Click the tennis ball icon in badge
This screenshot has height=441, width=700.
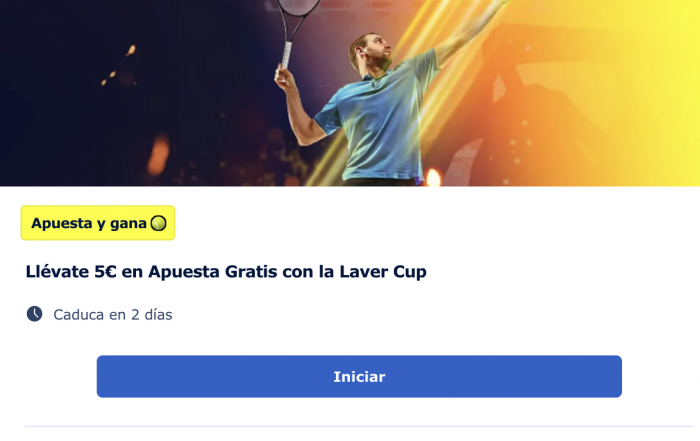[x=158, y=223]
